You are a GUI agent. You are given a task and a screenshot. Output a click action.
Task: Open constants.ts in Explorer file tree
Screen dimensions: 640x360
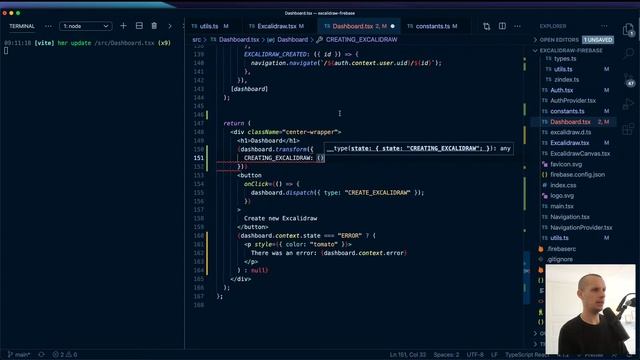pyautogui.click(x=567, y=111)
